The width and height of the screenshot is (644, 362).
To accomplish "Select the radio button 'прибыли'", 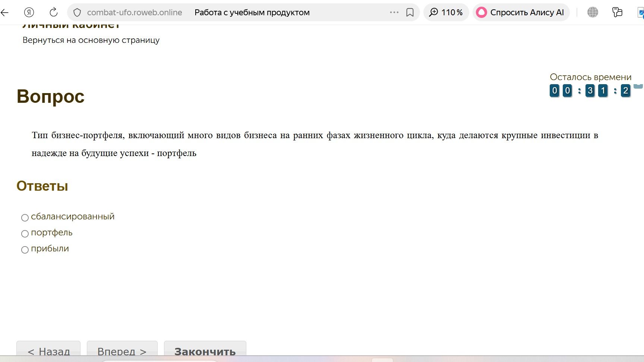I will click(x=25, y=250).
